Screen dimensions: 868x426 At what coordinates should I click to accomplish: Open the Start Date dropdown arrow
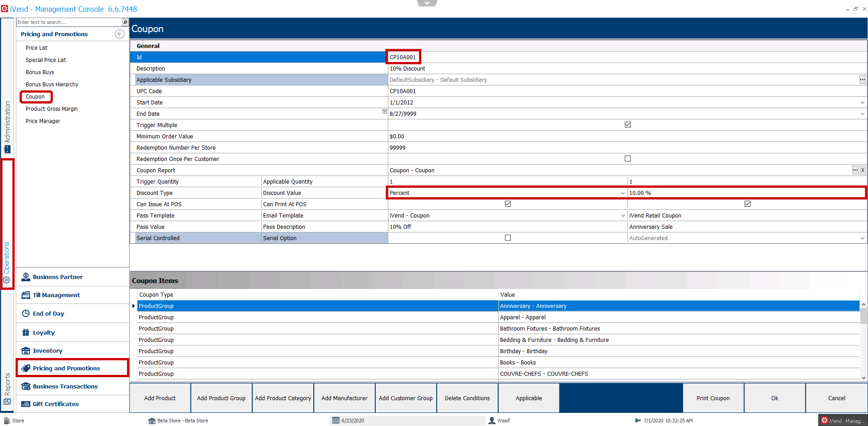pyautogui.click(x=863, y=103)
